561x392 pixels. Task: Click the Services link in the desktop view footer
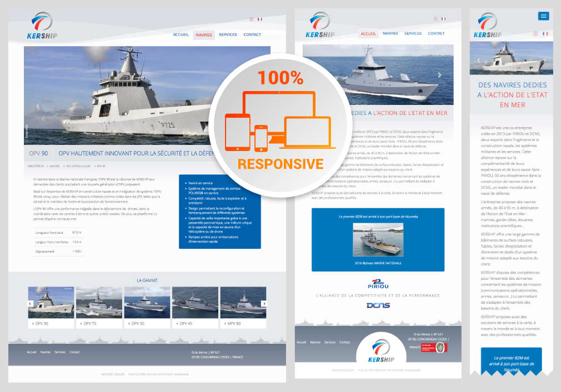click(60, 352)
